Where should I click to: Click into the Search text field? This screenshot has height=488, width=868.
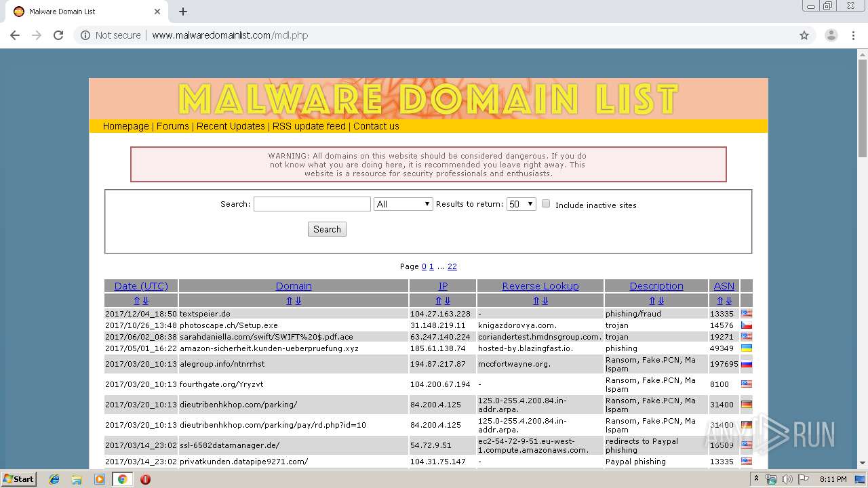point(312,204)
